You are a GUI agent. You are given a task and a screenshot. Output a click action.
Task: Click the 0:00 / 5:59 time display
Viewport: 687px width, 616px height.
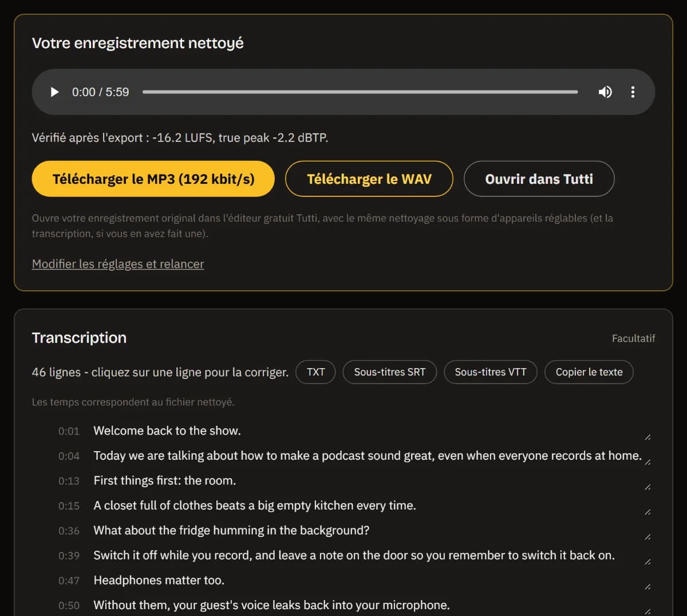tap(100, 92)
